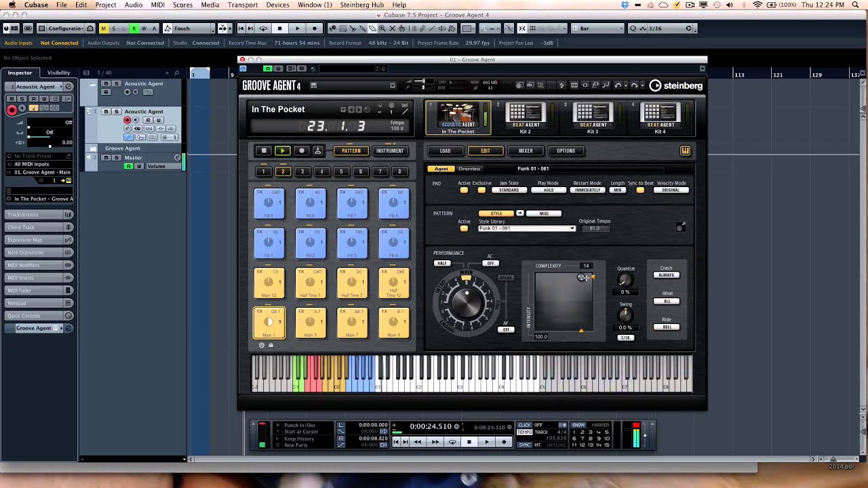Viewport: 868px width, 488px height.
Task: Open the Hihat ALL dropdown
Action: pyautogui.click(x=667, y=301)
